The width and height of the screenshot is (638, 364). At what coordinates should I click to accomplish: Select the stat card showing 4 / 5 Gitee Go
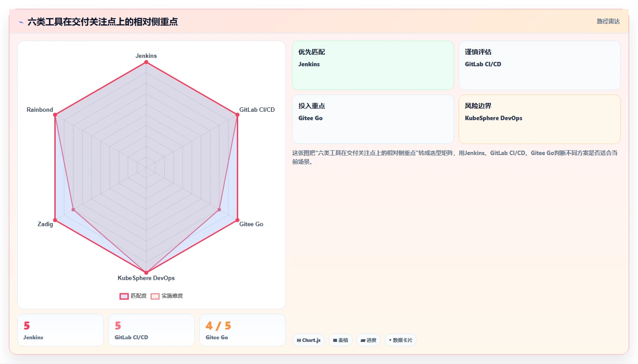pyautogui.click(x=243, y=330)
